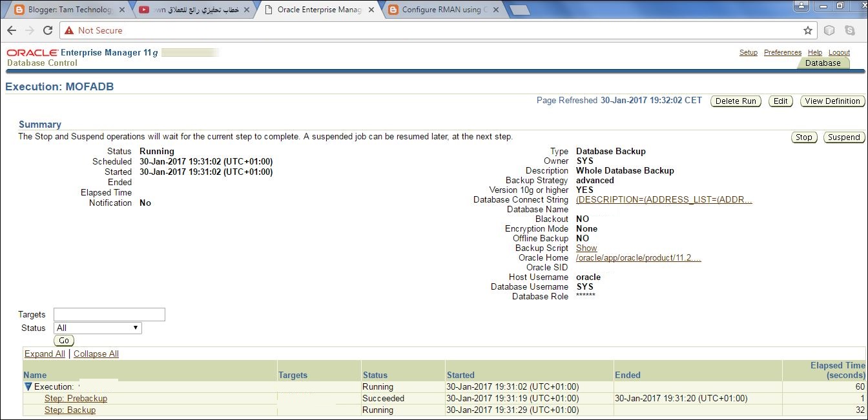The image size is (868, 420).
Task: Show the Backup Script
Action: [x=586, y=248]
